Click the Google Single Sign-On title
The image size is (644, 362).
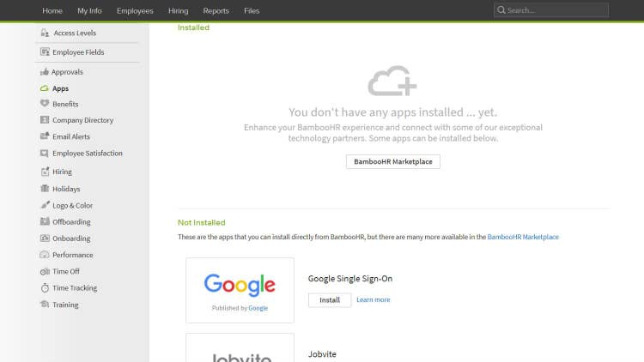pos(350,278)
